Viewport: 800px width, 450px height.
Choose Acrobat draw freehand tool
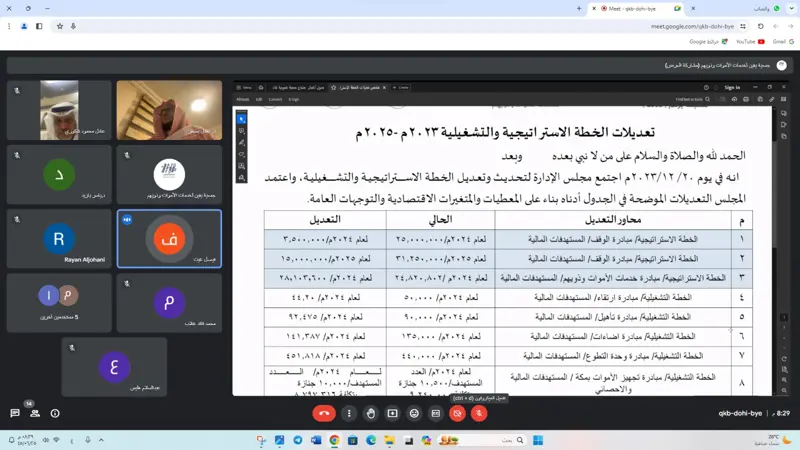[242, 155]
